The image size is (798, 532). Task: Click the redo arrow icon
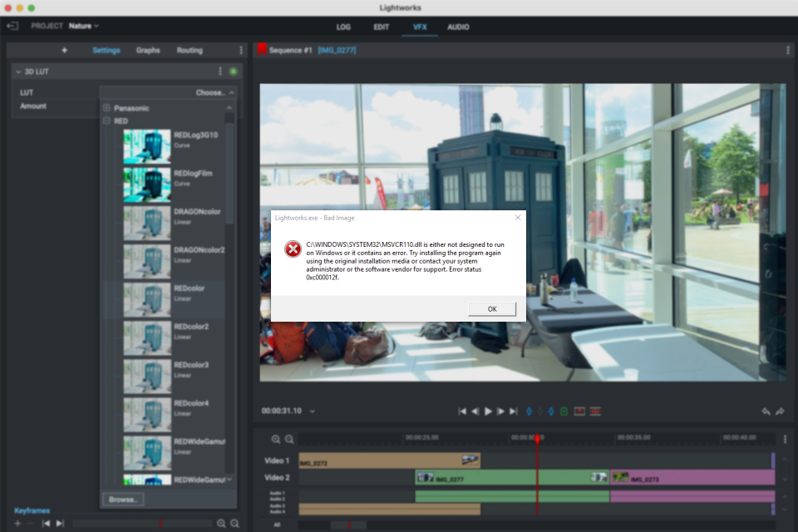(780, 411)
